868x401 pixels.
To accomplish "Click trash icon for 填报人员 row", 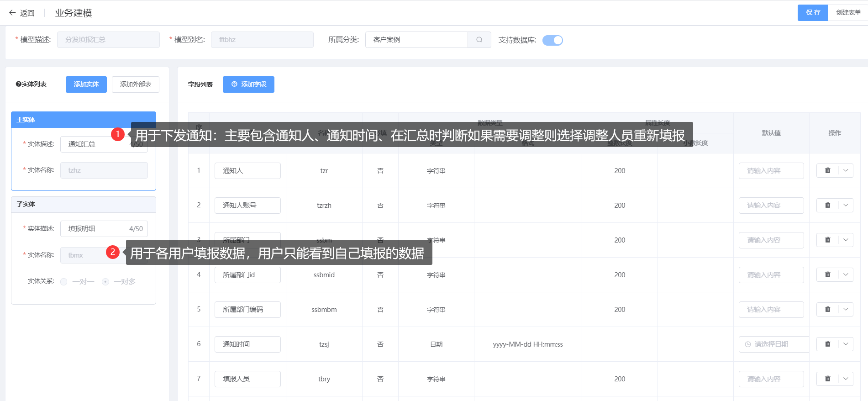I will click(827, 379).
